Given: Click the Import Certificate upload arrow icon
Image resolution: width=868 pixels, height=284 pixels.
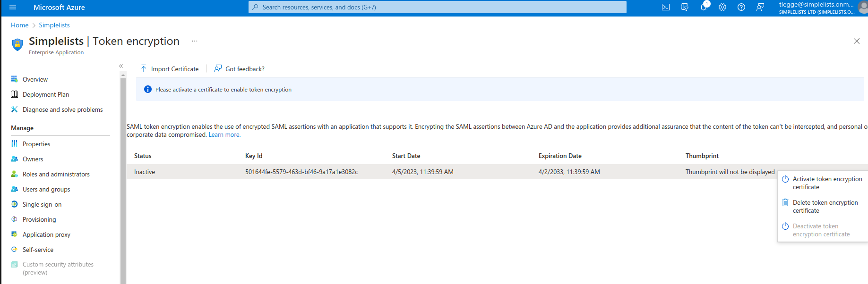Looking at the screenshot, I should tap(144, 69).
